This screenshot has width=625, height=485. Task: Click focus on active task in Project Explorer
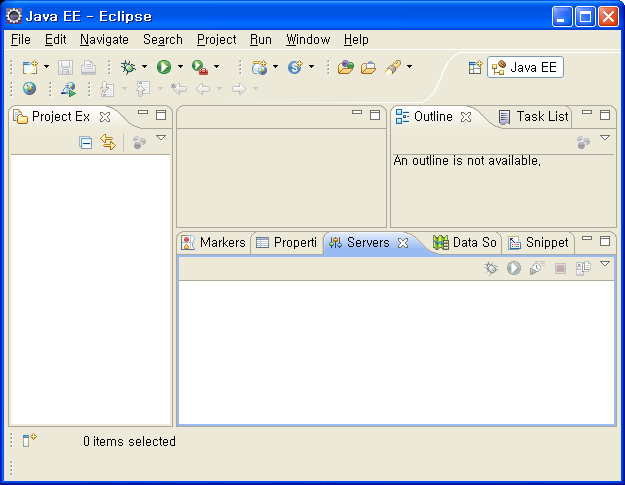point(139,142)
